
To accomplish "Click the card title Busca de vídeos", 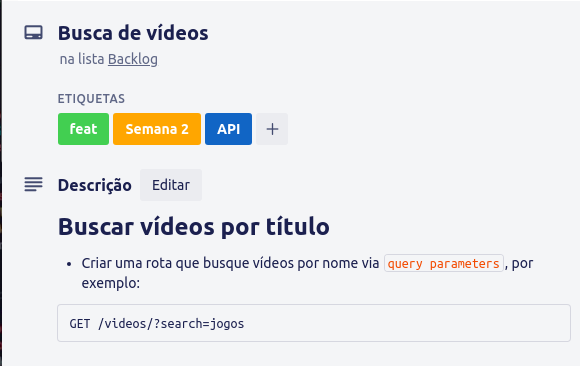I will 133,33.
